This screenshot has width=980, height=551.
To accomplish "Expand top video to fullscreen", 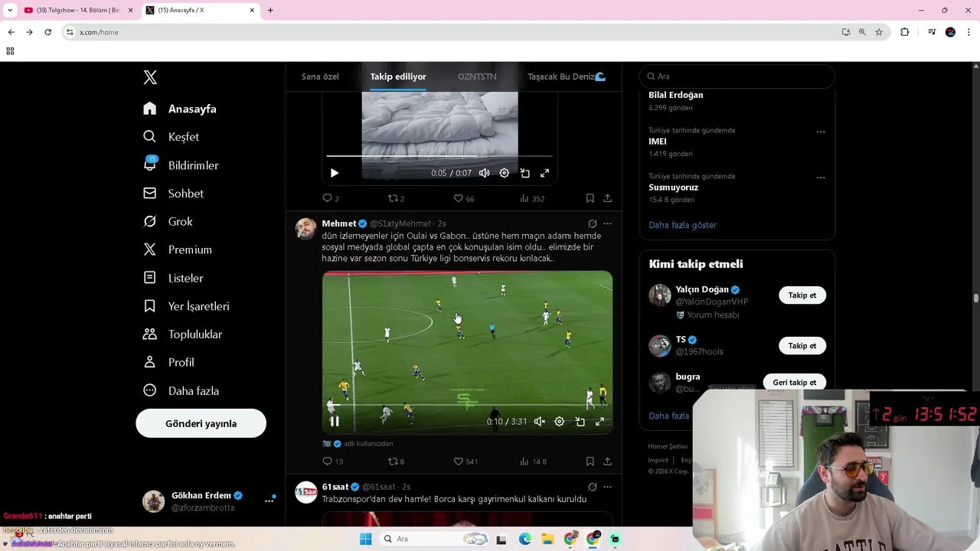I will (x=544, y=173).
